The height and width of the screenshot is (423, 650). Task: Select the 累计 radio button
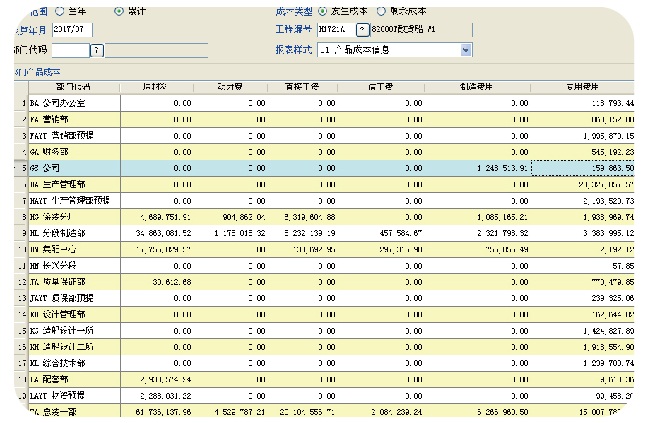click(x=119, y=11)
